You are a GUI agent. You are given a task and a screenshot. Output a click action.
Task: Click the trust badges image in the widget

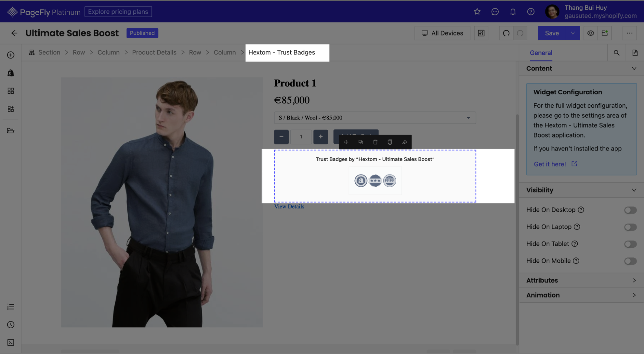(x=375, y=181)
